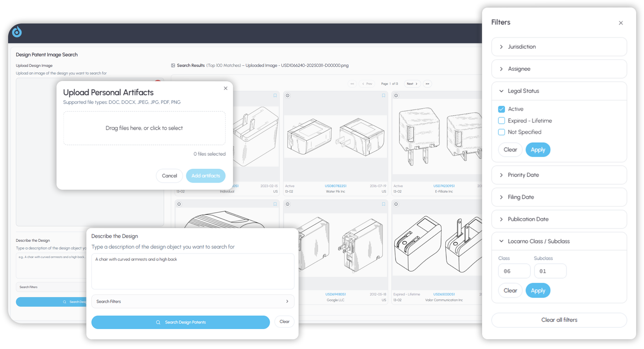The width and height of the screenshot is (644, 349).
Task: Bookmark the Google LLC patent result
Action: click(x=383, y=204)
